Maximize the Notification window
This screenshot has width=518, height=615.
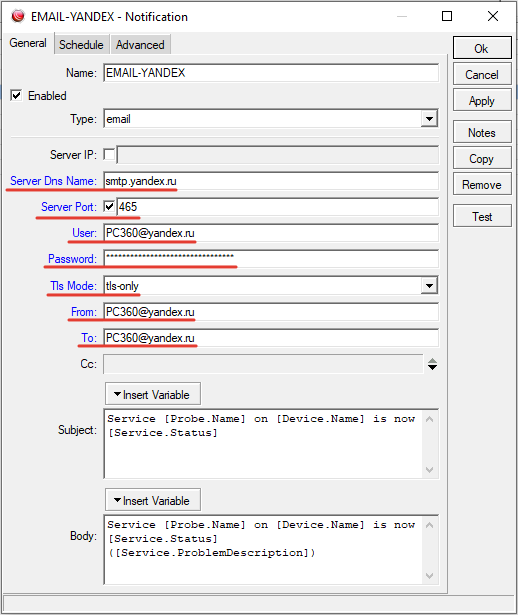[447, 16]
